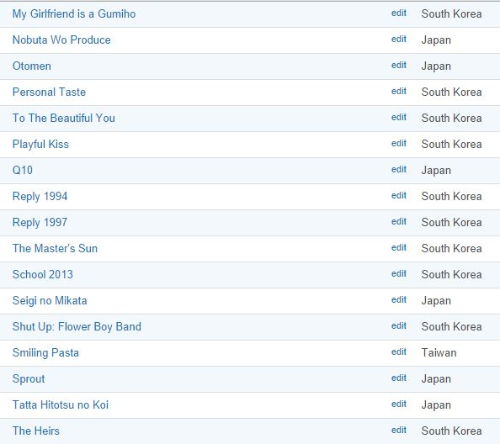500x444 pixels.
Task: Select Japan country text in Q10 row
Action: tap(436, 170)
